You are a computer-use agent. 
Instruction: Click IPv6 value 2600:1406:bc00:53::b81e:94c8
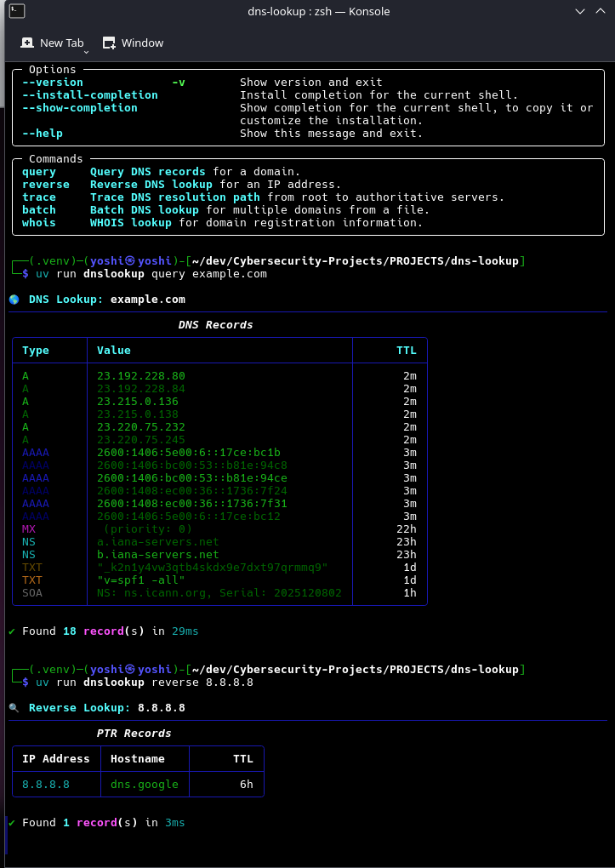[x=191, y=465]
